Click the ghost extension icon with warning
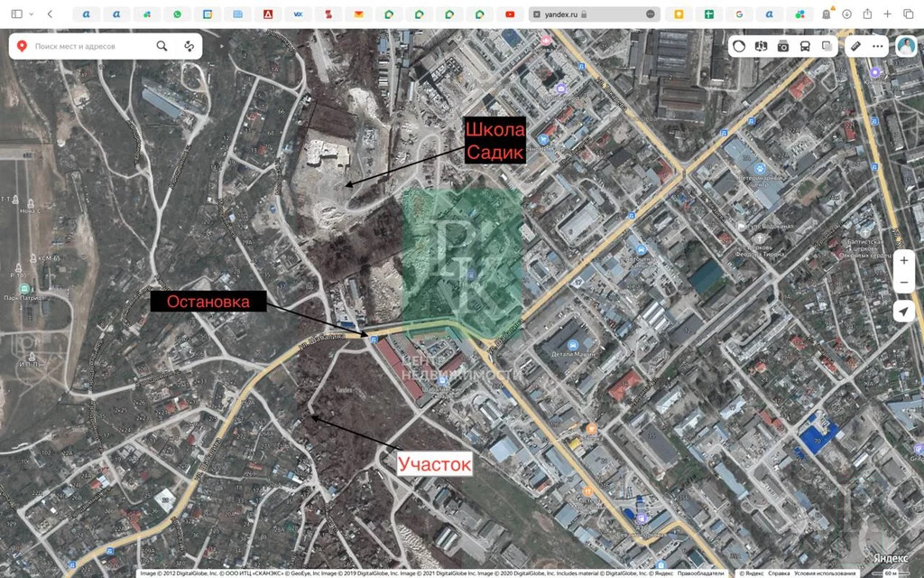The image size is (924, 578). [x=827, y=14]
